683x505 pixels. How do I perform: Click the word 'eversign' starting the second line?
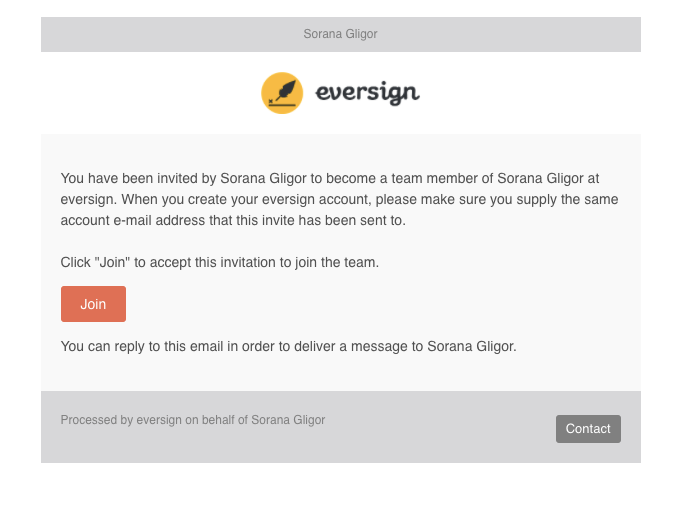click(x=87, y=200)
